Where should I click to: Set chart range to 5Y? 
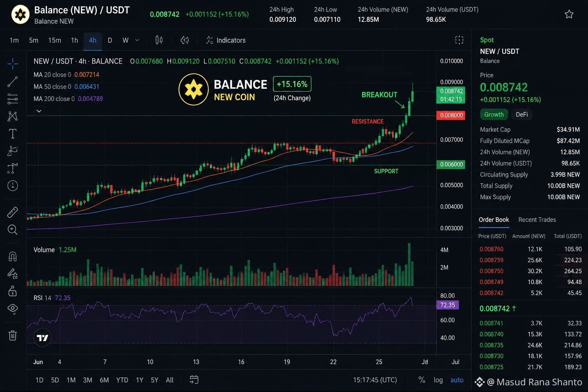click(x=155, y=380)
